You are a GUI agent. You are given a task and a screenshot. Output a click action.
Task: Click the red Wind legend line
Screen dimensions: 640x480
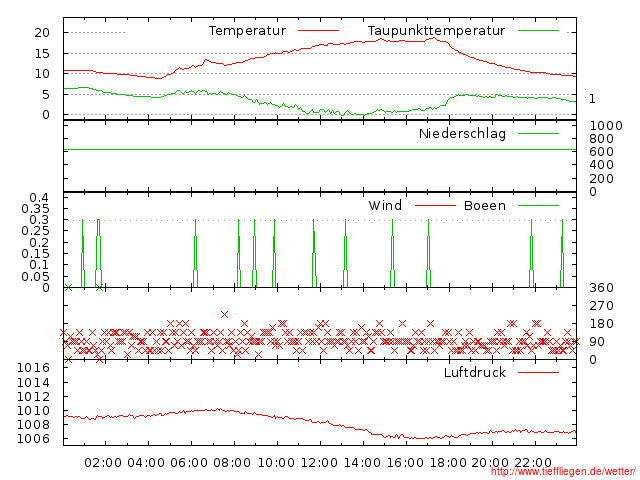pos(435,205)
